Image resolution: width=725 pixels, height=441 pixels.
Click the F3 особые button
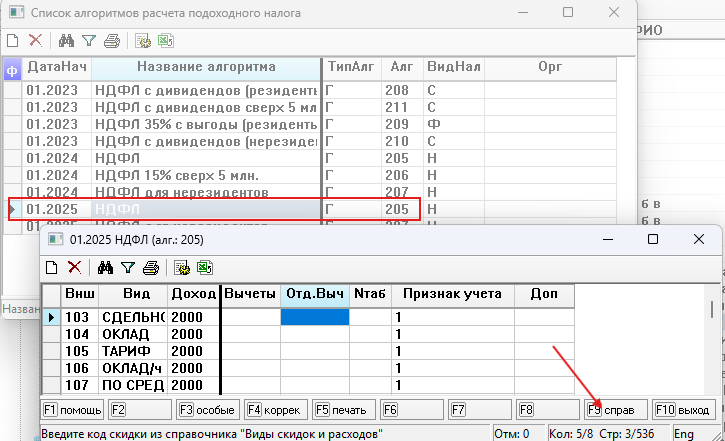click(x=207, y=410)
